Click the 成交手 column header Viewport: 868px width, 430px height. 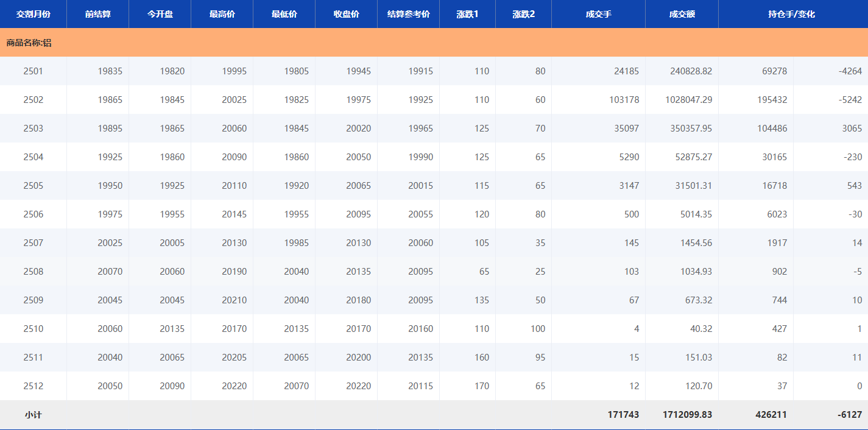point(598,14)
